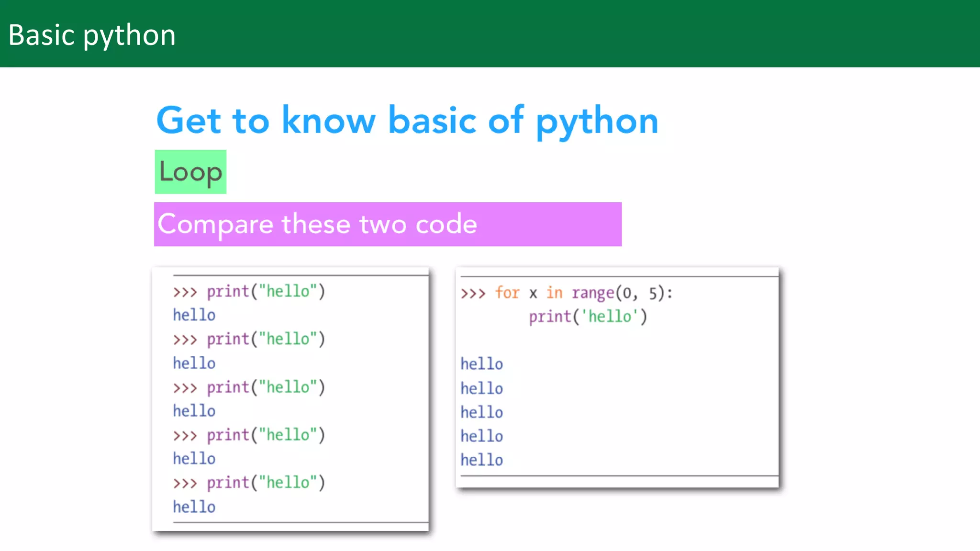This screenshot has height=551, width=980.
Task: Click the green 'Loop' label
Action: coord(190,172)
